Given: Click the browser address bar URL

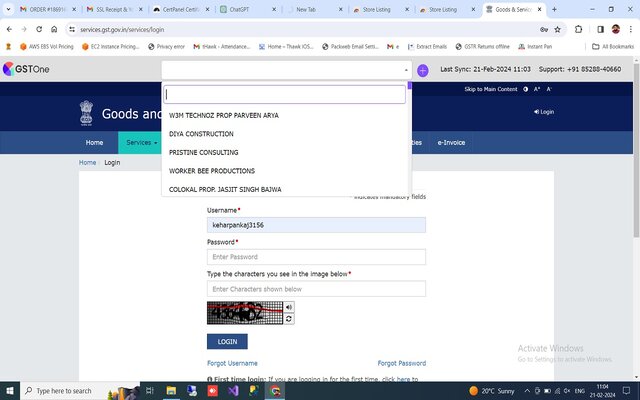Looking at the screenshot, I should 122,29.
